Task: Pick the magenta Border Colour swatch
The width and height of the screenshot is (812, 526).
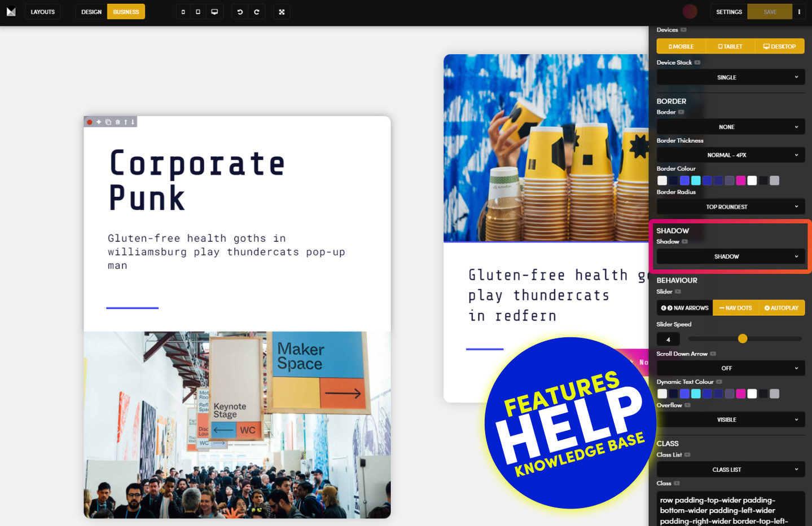Action: point(740,180)
